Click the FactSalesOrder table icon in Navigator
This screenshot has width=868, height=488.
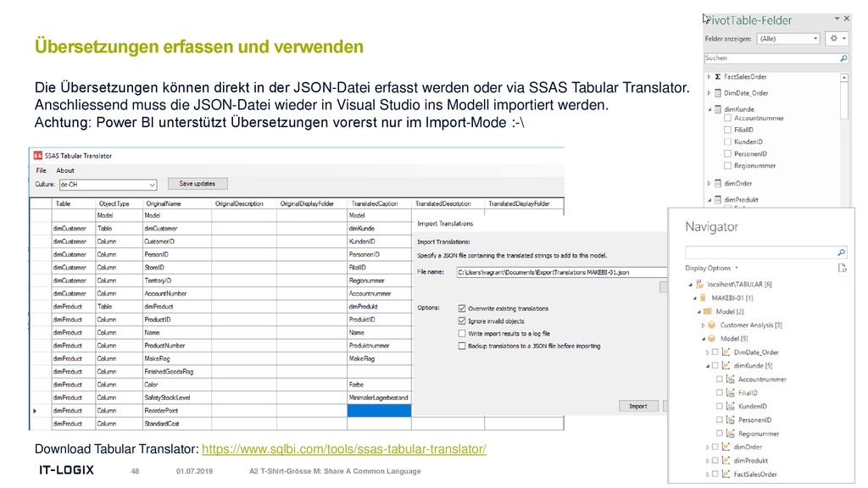pyautogui.click(x=726, y=474)
